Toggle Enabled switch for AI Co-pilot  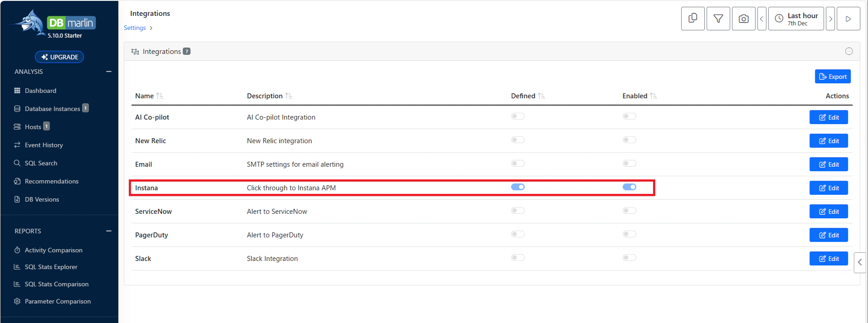(629, 116)
